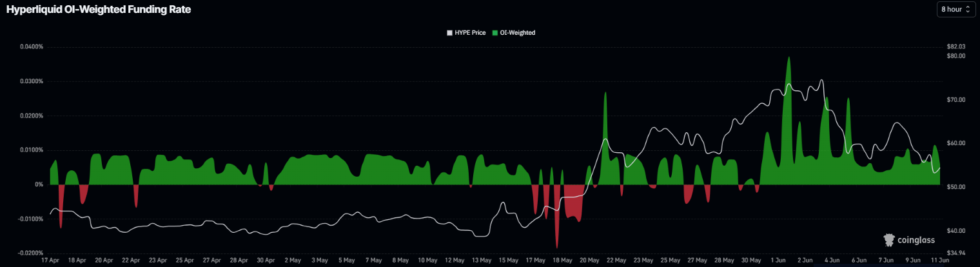Click the 2 May date label
Viewport: 980px width, 267px height.
[x=292, y=260]
